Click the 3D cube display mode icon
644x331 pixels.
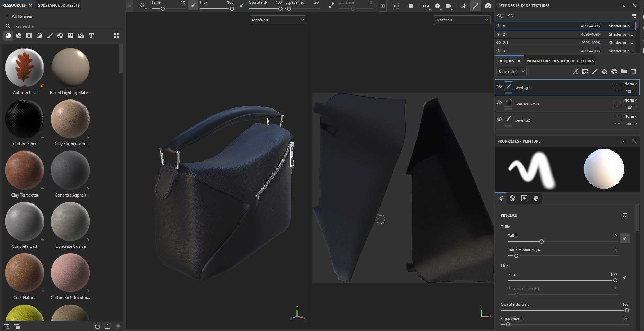point(437,6)
